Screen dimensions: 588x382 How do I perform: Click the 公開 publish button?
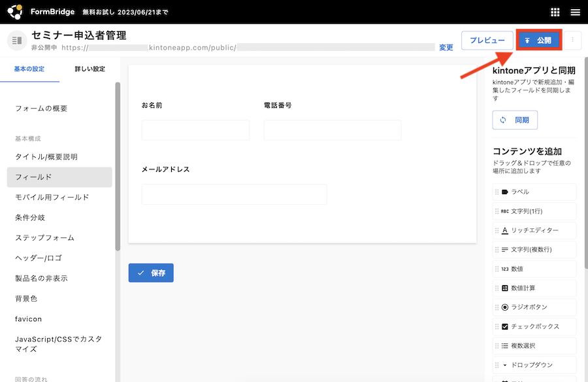coord(538,40)
